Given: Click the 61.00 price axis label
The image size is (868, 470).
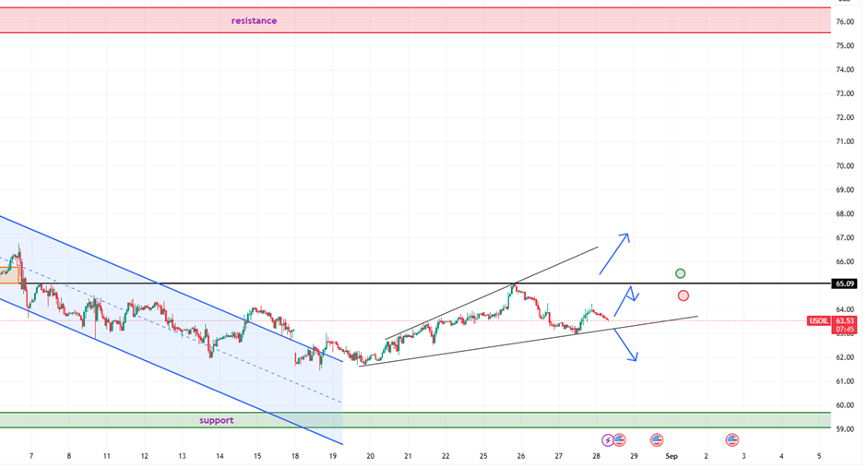Looking at the screenshot, I should 845,381.
